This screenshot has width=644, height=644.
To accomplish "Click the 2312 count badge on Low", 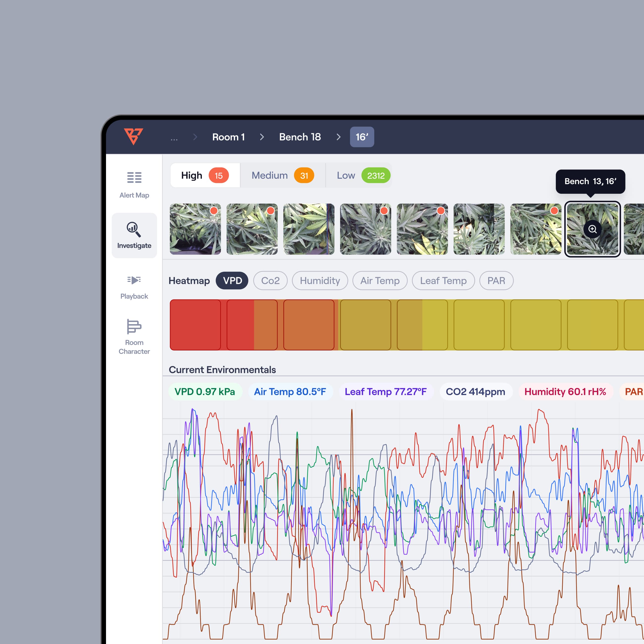I will [x=376, y=176].
